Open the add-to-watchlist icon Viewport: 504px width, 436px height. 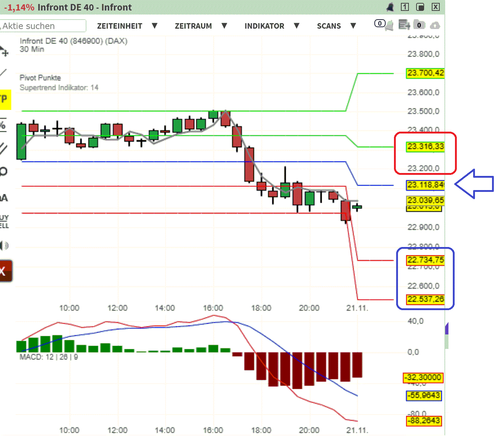(x=404, y=25)
